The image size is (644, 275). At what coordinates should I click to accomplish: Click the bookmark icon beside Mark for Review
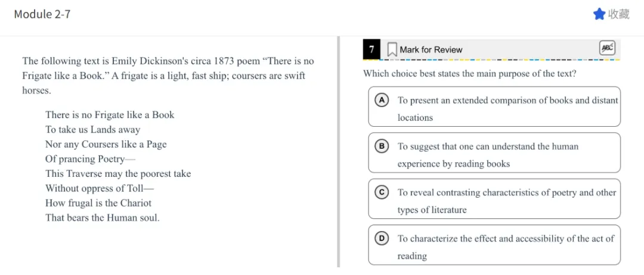tap(392, 49)
